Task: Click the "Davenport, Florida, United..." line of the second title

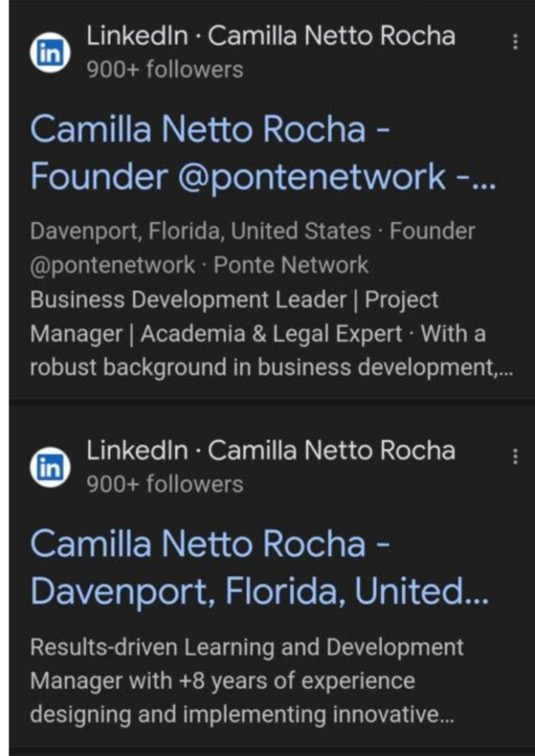Action: [x=259, y=593]
